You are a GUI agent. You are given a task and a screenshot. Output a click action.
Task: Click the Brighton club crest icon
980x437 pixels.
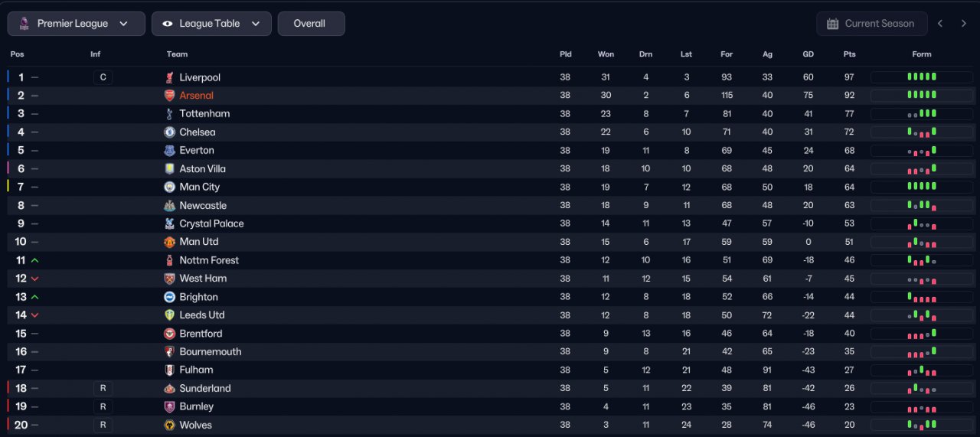click(169, 297)
